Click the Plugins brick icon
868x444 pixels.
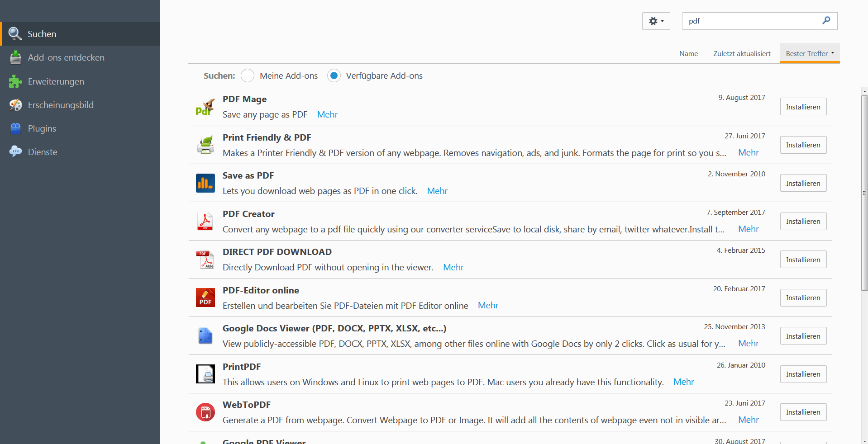tap(15, 128)
